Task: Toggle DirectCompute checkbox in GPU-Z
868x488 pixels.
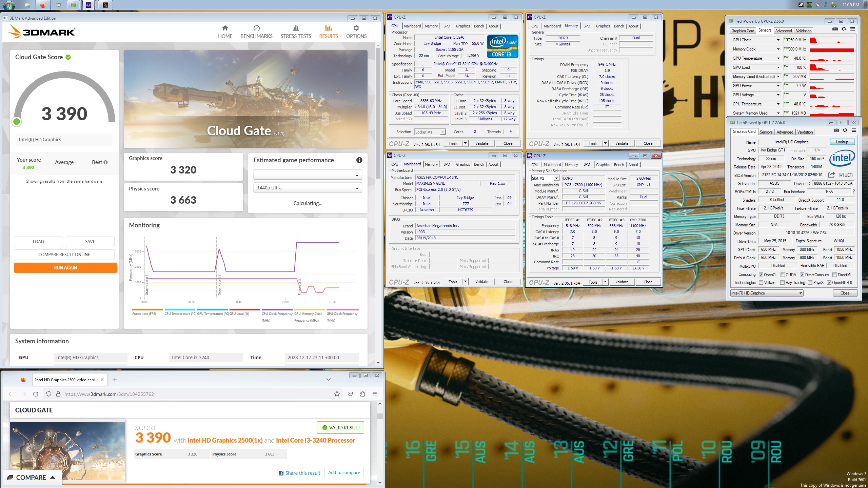Action: pos(802,275)
